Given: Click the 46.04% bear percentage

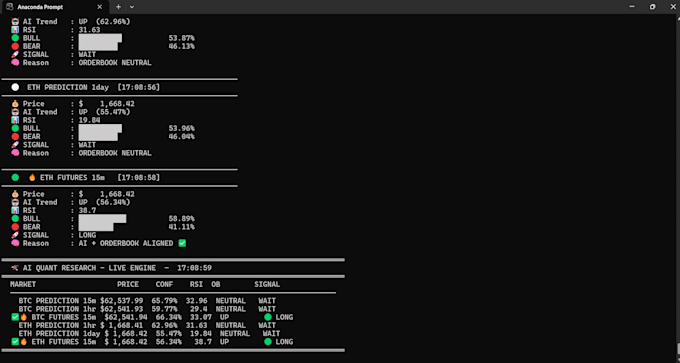Looking at the screenshot, I should pyautogui.click(x=181, y=137).
